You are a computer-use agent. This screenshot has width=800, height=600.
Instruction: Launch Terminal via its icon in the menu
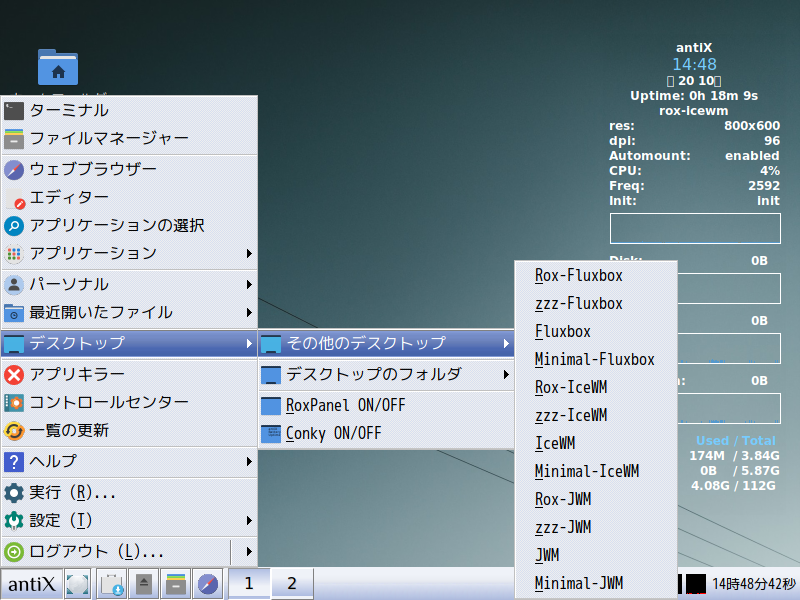click(14, 111)
